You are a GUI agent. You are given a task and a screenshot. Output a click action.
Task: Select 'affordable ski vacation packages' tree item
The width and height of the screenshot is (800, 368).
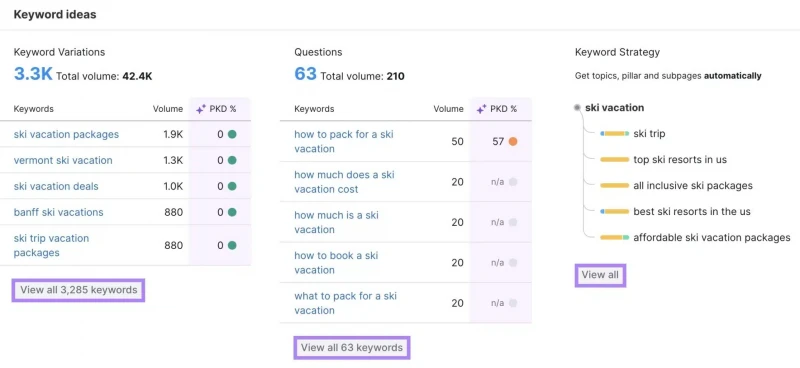tap(712, 237)
